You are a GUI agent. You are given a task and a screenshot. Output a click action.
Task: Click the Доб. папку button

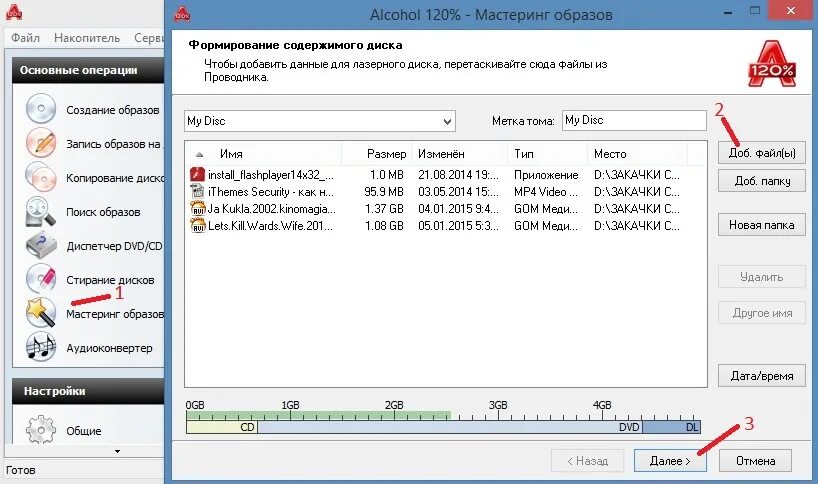click(x=762, y=181)
